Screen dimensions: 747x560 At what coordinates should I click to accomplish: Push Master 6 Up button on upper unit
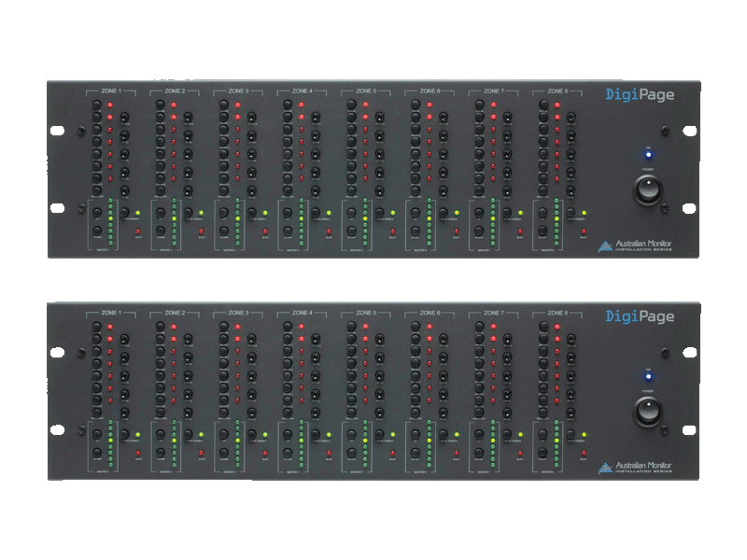pos(416,213)
